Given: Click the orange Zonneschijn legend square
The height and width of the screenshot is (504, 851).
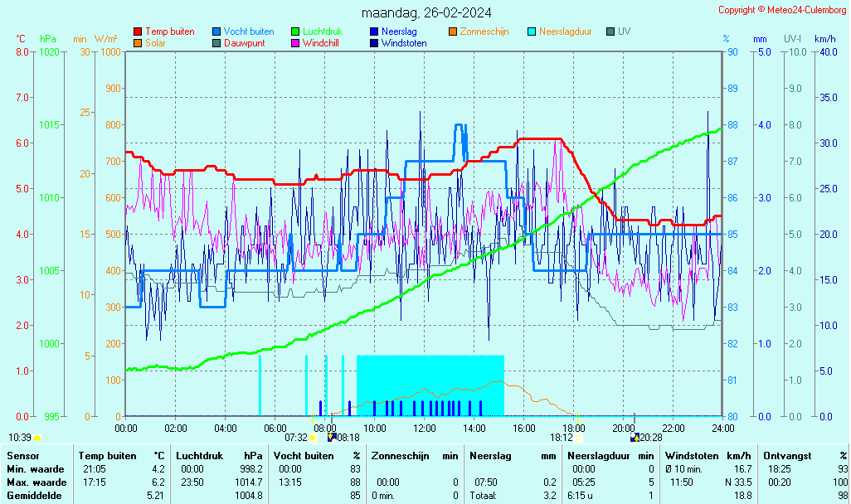Looking at the screenshot, I should click(453, 31).
